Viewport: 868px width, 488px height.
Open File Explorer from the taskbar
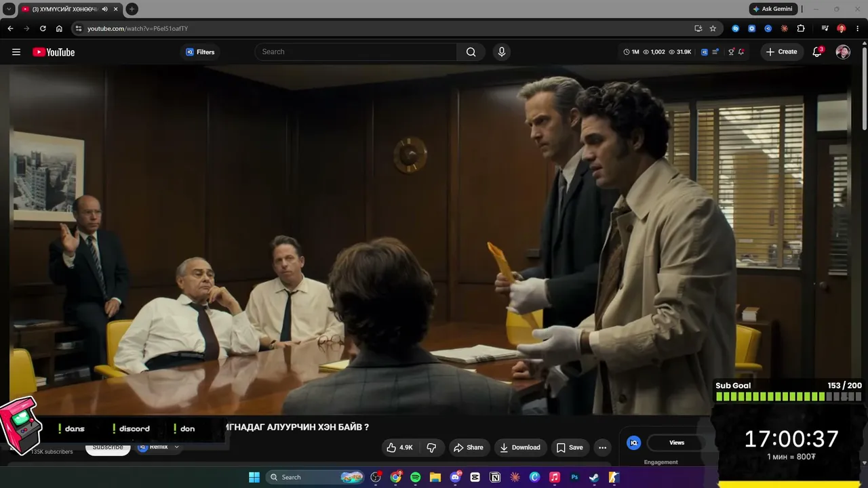435,477
